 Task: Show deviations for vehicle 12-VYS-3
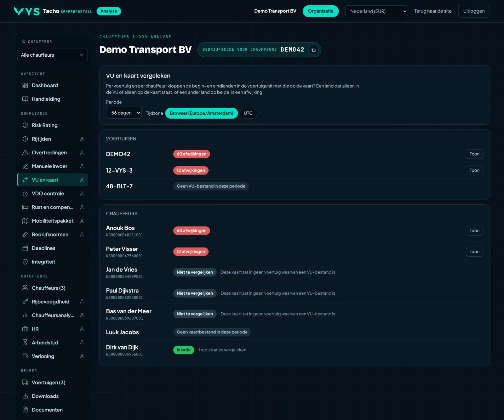pos(474,170)
